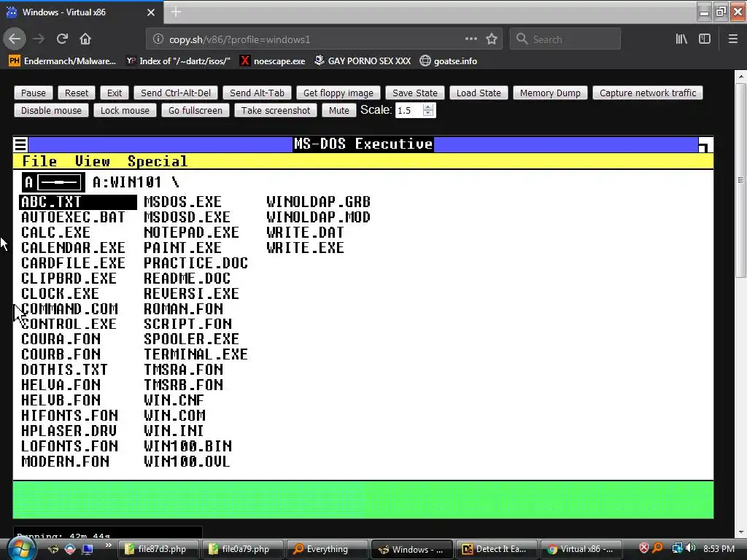
Task: Open Endermanch/Malware bookmark
Action: 63,61
